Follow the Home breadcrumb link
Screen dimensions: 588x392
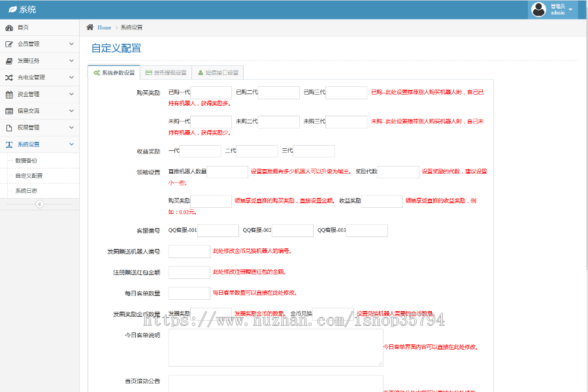[105, 27]
